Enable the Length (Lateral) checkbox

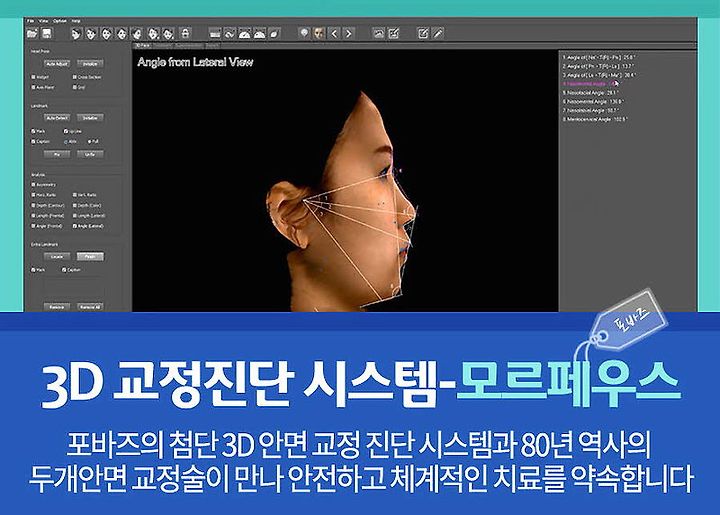point(75,215)
